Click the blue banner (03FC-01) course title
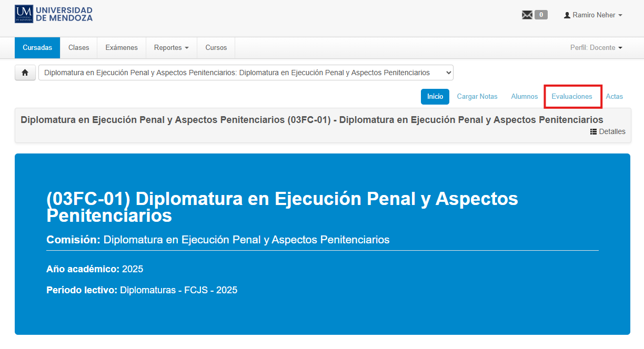644x349 pixels. [x=282, y=207]
